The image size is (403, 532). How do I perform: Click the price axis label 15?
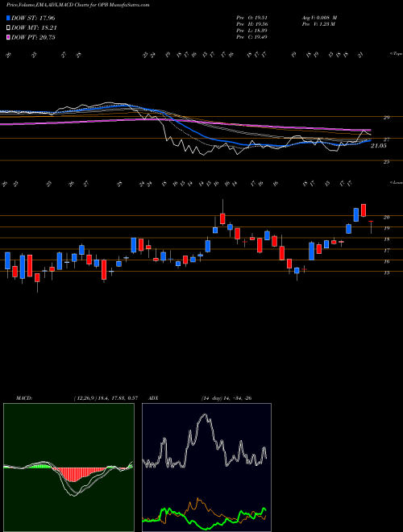tap(386, 272)
